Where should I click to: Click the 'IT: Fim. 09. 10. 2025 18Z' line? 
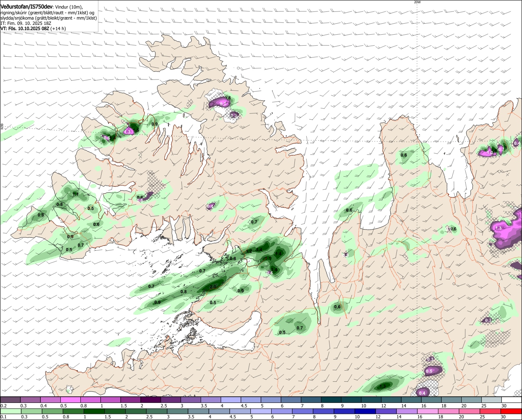tap(26, 23)
